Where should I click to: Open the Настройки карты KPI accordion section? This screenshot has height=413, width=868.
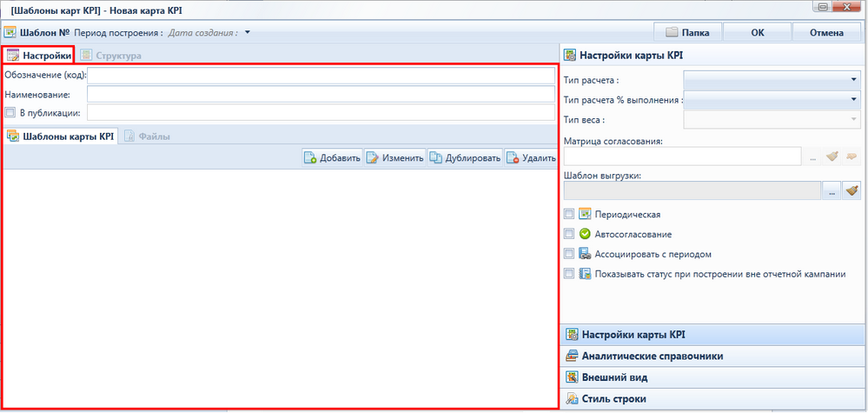click(713, 335)
